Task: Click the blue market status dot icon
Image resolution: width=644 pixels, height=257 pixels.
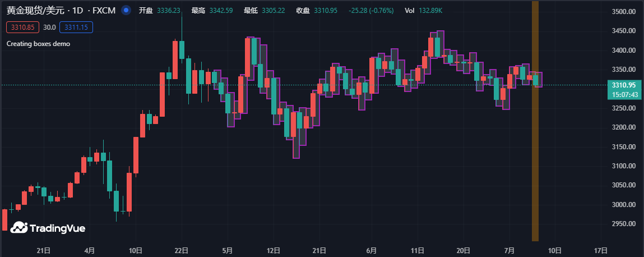Action: 126,10
